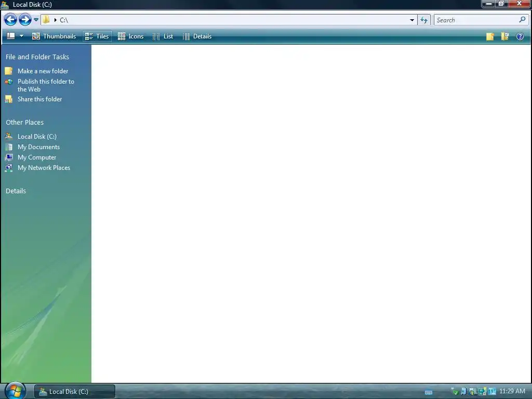
Task: Open My Network Places link
Action: point(44,168)
